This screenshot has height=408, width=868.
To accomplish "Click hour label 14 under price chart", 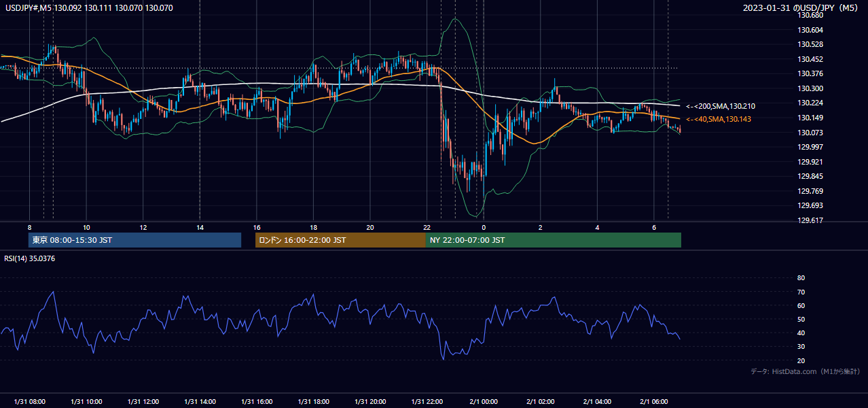I will pyautogui.click(x=200, y=227).
